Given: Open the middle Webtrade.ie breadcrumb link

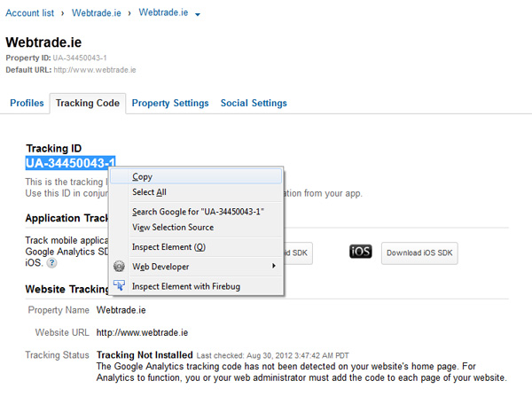Looking at the screenshot, I should [97, 13].
